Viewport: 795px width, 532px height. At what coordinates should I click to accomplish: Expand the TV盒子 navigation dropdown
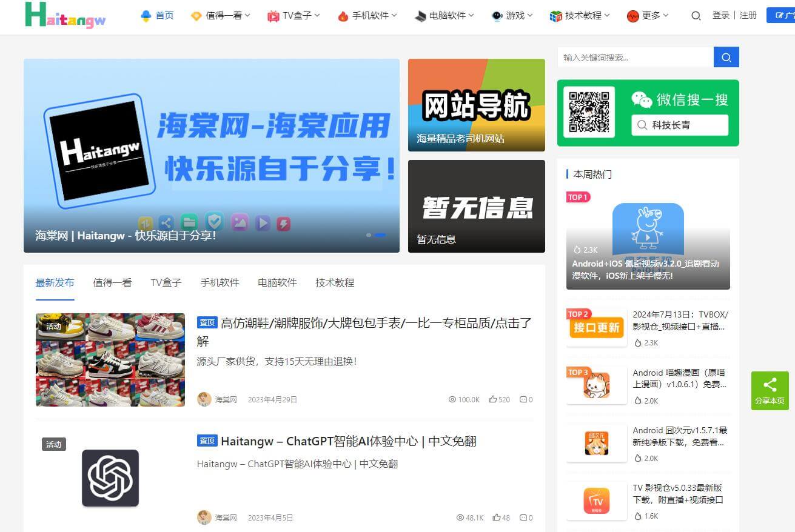pos(294,16)
